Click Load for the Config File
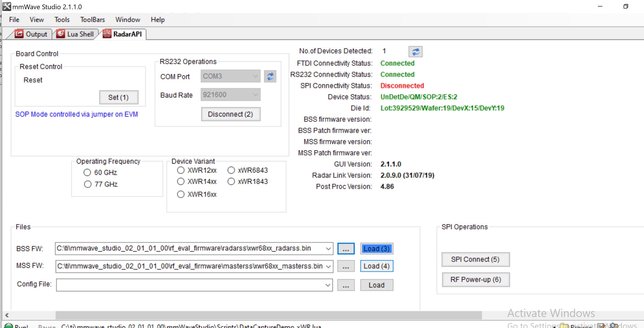 [376, 285]
